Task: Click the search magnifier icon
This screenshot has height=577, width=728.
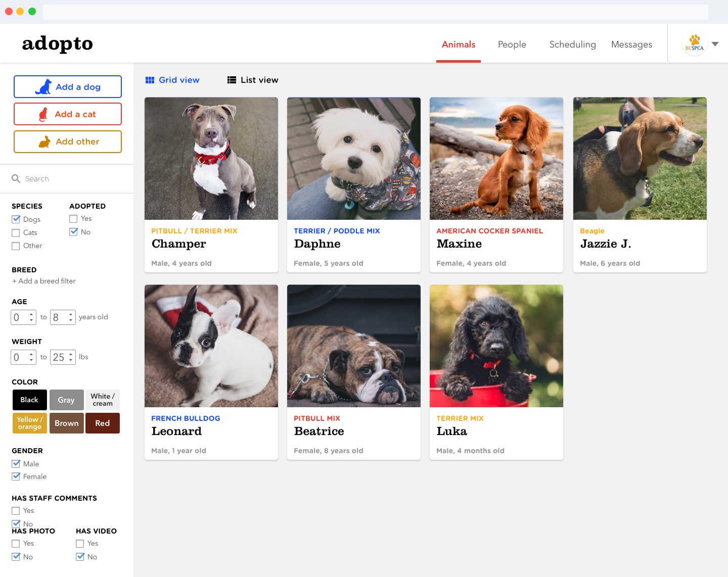Action: (x=16, y=179)
